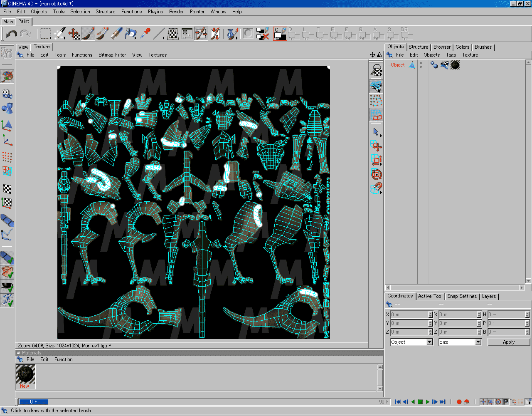Open the Layers tab
The image size is (532, 416).
coord(489,296)
